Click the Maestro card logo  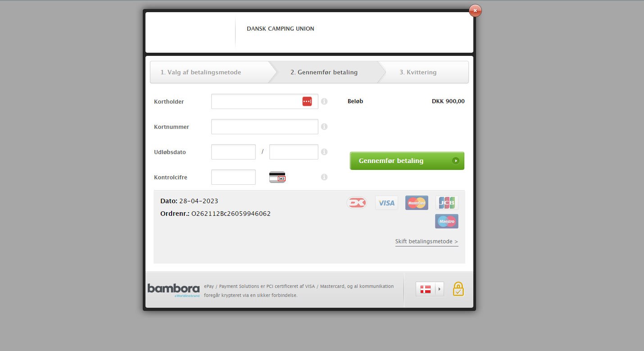coord(447,221)
